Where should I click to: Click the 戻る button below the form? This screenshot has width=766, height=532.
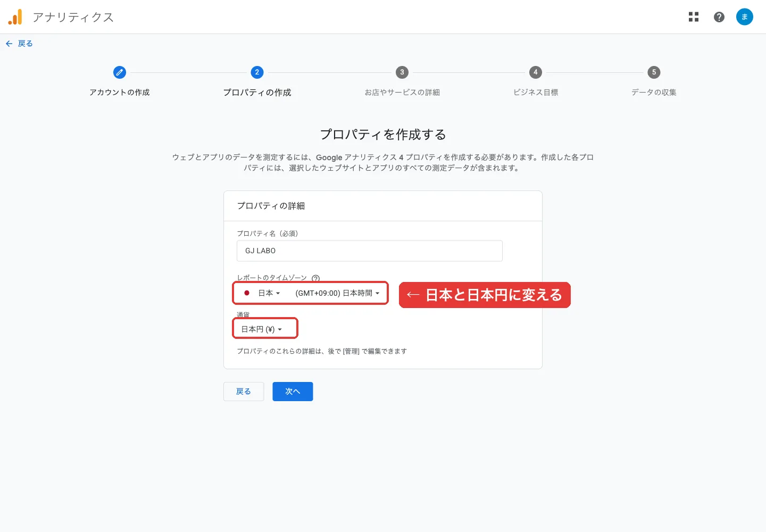click(244, 392)
